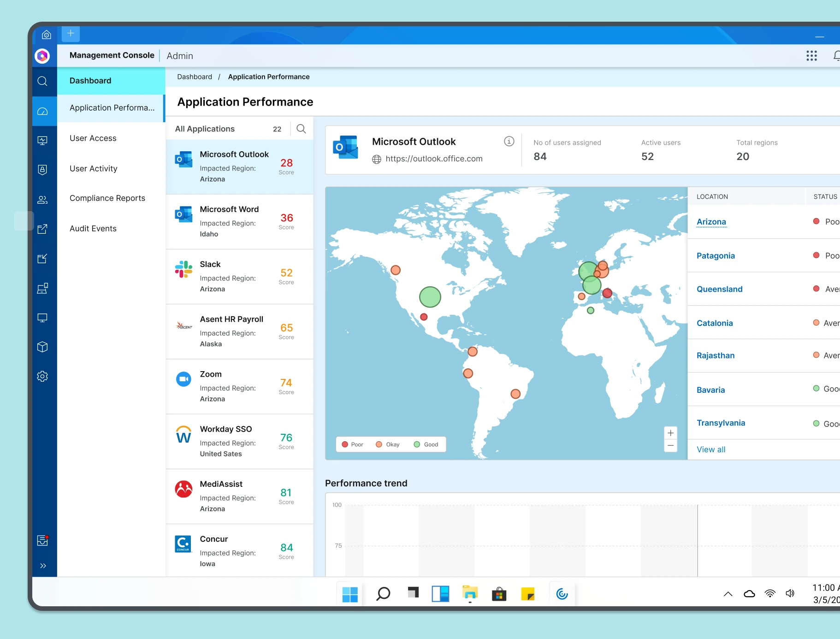Open the notifications inbox icon with the red dot
This screenshot has height=639, width=840.
click(43, 540)
